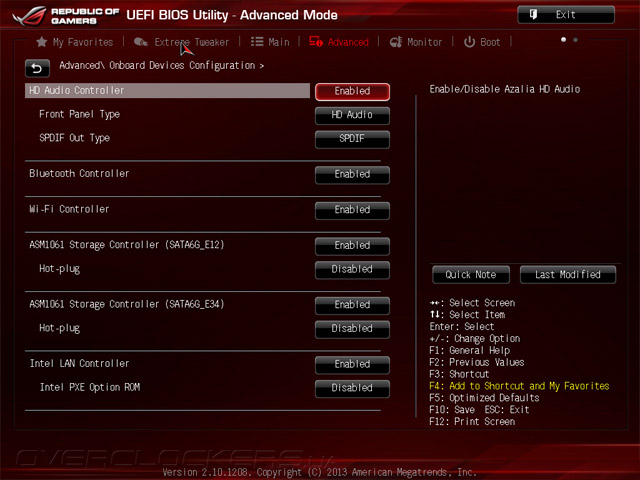This screenshot has height=480, width=640.
Task: Click the Main list icon
Action: [x=257, y=42]
